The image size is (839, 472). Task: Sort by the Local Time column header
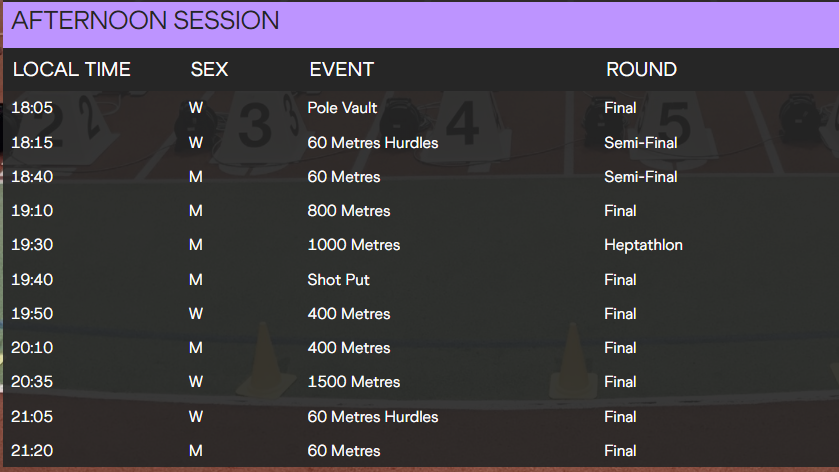pos(72,69)
